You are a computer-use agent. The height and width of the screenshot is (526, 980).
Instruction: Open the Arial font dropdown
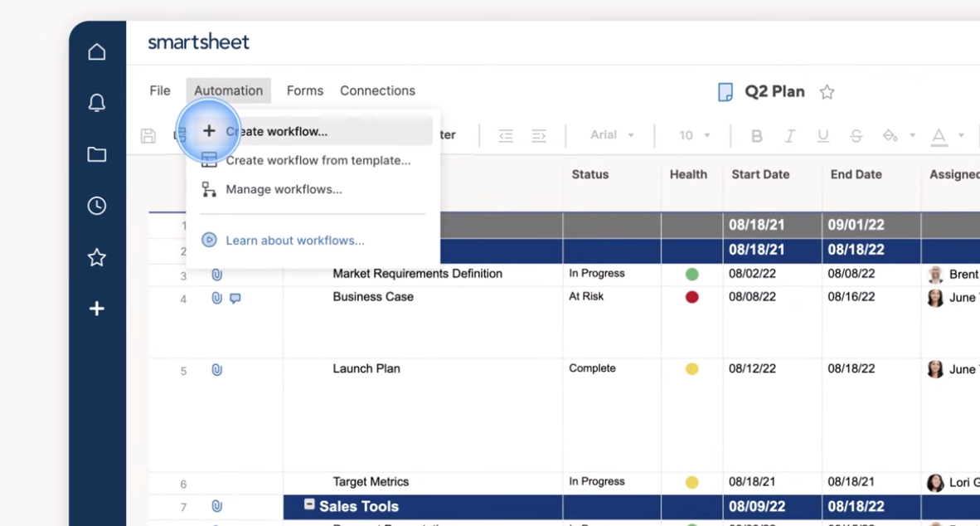pos(612,135)
